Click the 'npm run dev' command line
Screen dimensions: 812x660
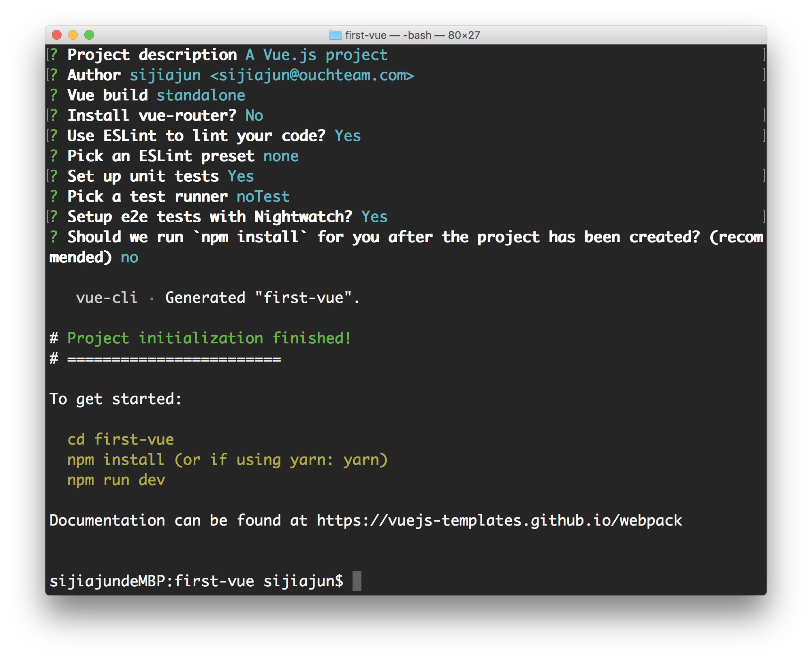116,480
